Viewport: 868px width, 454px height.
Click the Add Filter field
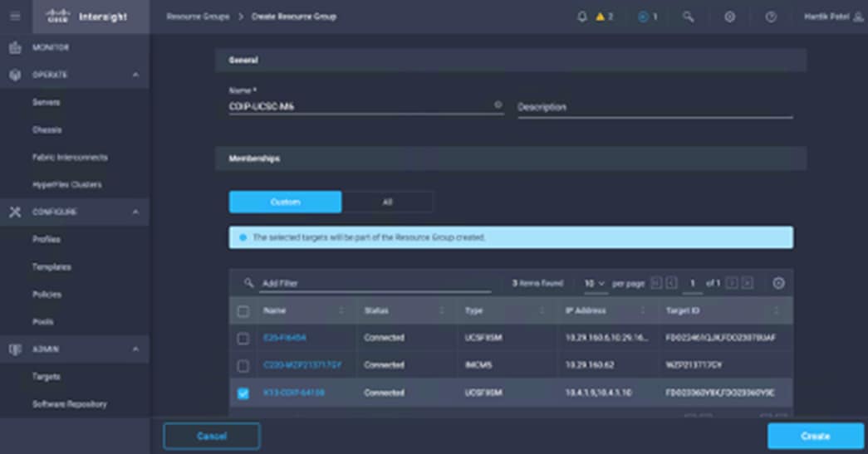click(x=375, y=283)
